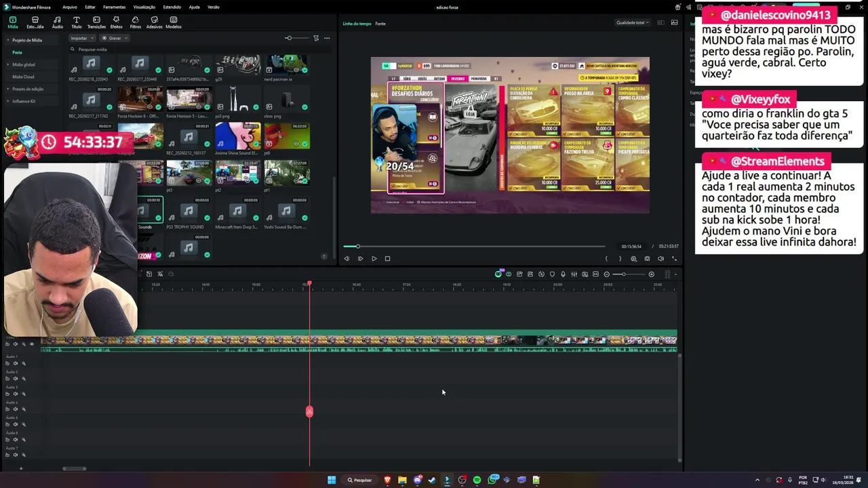Switch to the Linha do tempo preview tab
This screenshot has width=868, height=488.
(357, 24)
